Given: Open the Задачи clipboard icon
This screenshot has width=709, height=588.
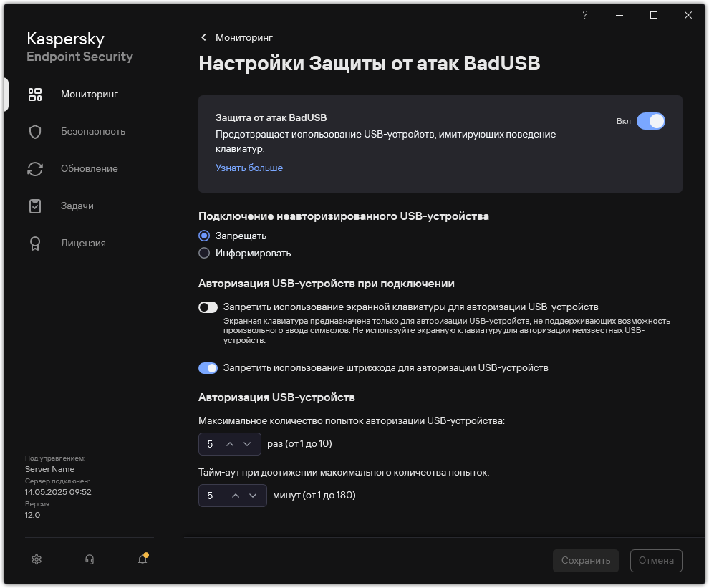Looking at the screenshot, I should coord(34,206).
